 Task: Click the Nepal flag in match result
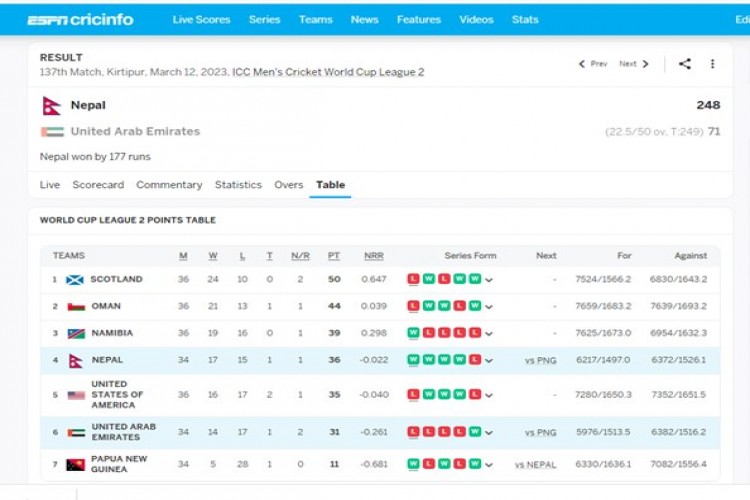click(51, 106)
